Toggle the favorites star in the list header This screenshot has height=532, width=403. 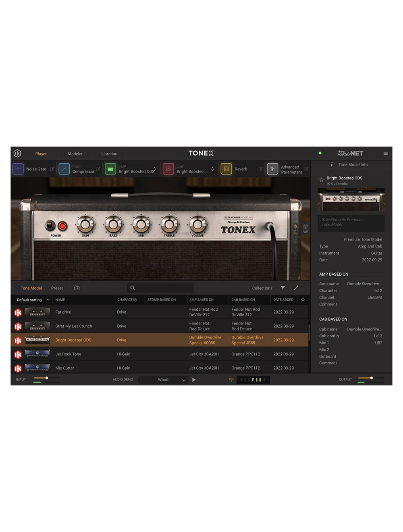303,300
